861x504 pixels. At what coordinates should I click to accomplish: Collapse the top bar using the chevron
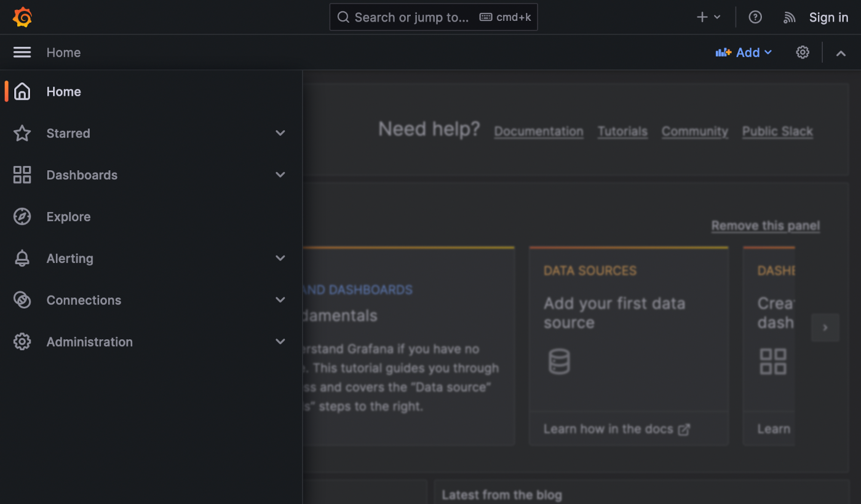click(841, 53)
